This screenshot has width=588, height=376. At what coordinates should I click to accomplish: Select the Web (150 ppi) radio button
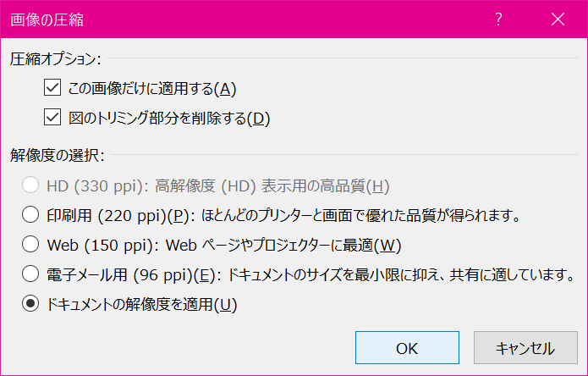(x=31, y=245)
